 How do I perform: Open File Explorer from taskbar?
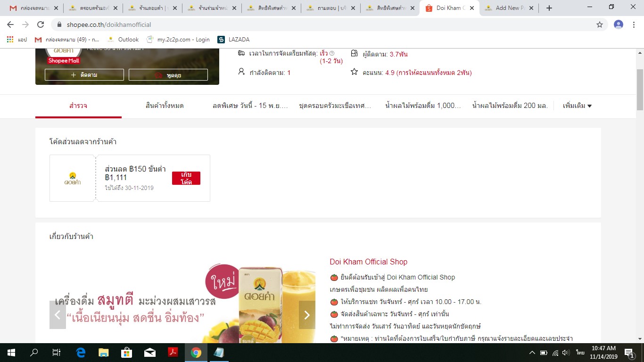pyautogui.click(x=104, y=353)
